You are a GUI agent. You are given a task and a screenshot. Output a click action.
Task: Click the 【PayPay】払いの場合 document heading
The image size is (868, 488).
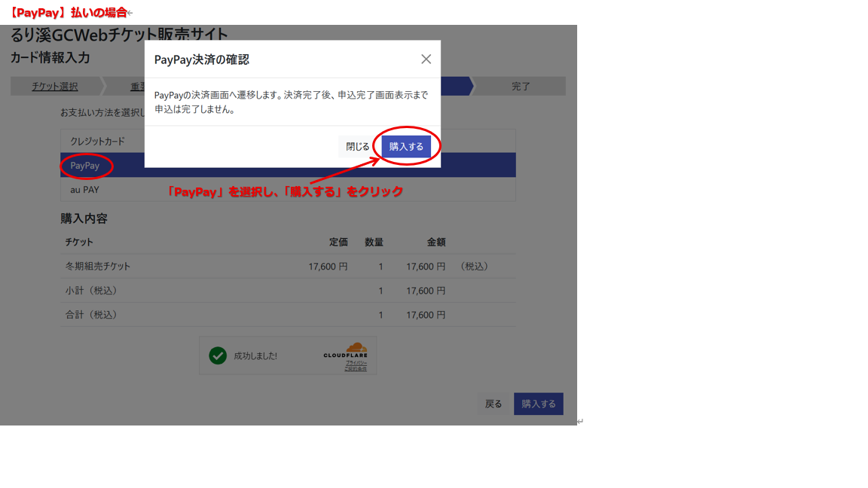[68, 12]
